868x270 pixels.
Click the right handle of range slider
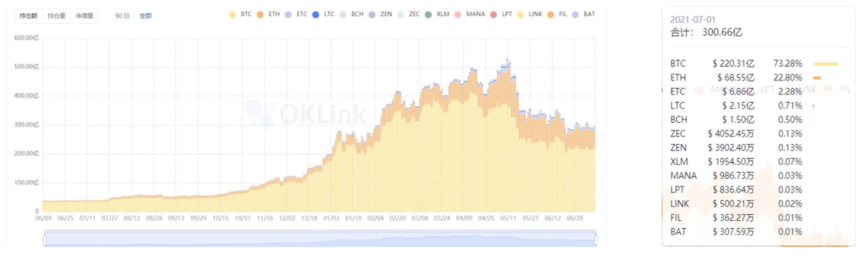pyautogui.click(x=595, y=240)
